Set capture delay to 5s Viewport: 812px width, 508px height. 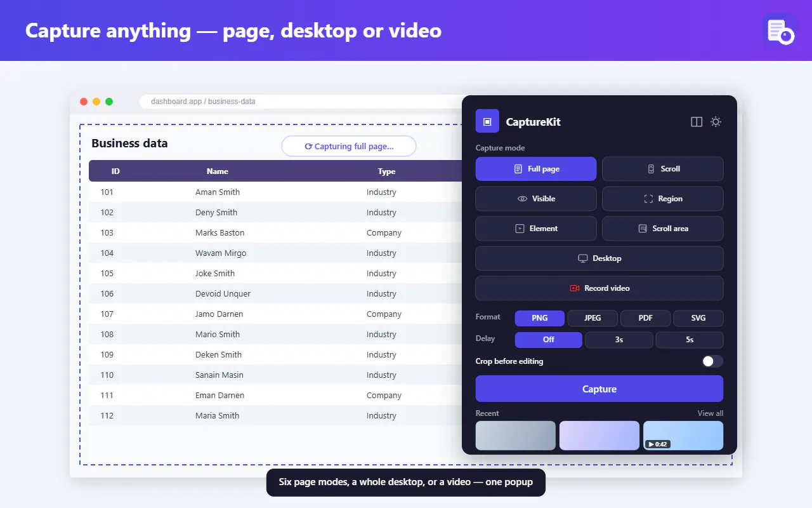(x=690, y=340)
